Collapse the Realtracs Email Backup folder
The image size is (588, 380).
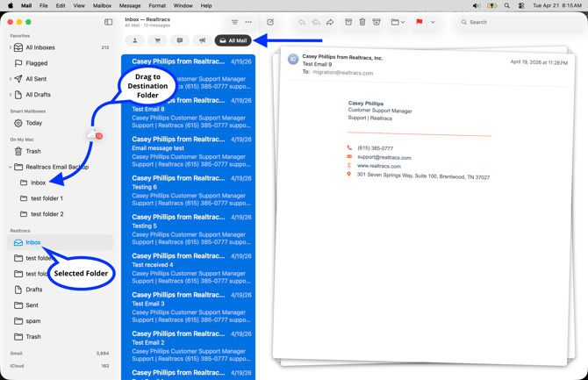point(11,167)
